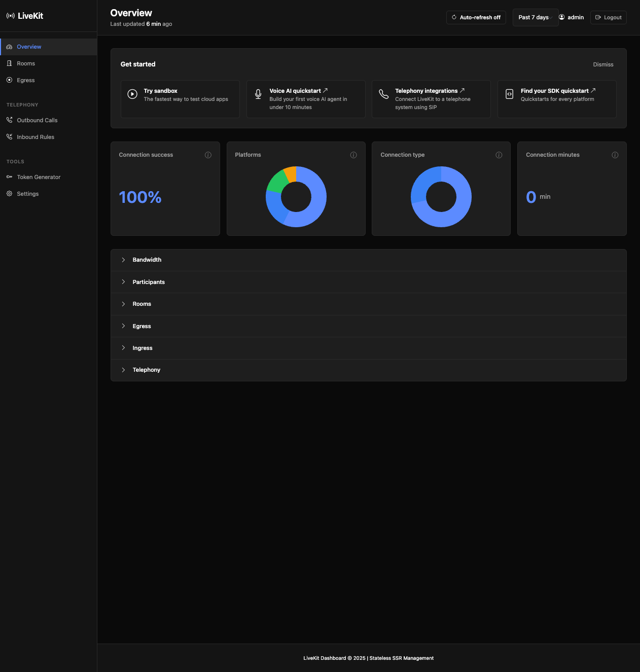Click the phone icon in Telephony integrations card
This screenshot has height=672, width=640.
(384, 94)
